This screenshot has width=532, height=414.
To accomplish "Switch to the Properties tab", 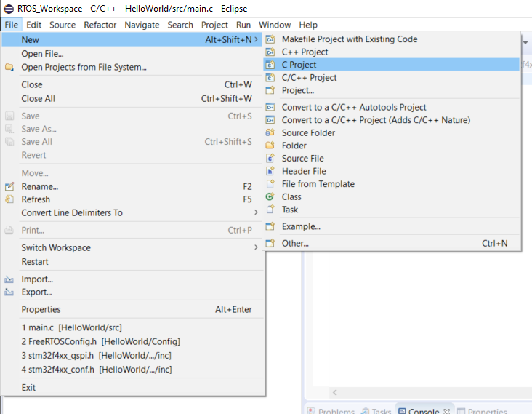I will 482,411.
